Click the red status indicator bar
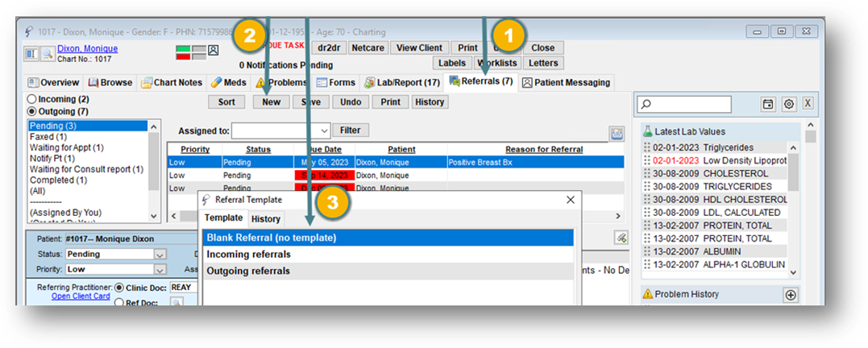868x348 pixels. (183, 56)
